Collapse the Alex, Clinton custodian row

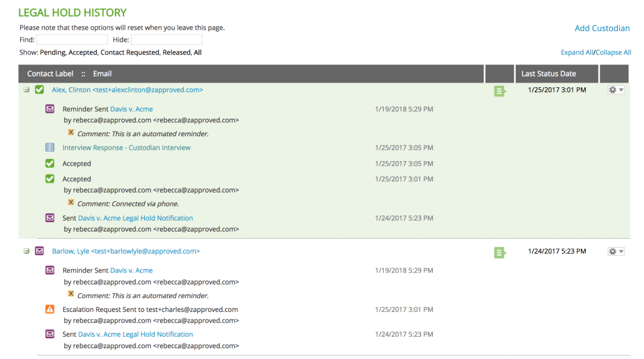click(x=27, y=90)
